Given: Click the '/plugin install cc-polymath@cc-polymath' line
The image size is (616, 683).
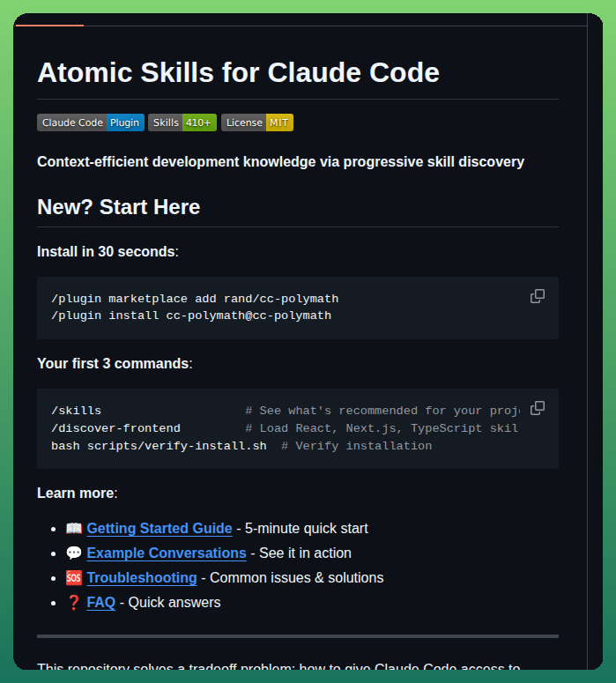Looking at the screenshot, I should (191, 316).
